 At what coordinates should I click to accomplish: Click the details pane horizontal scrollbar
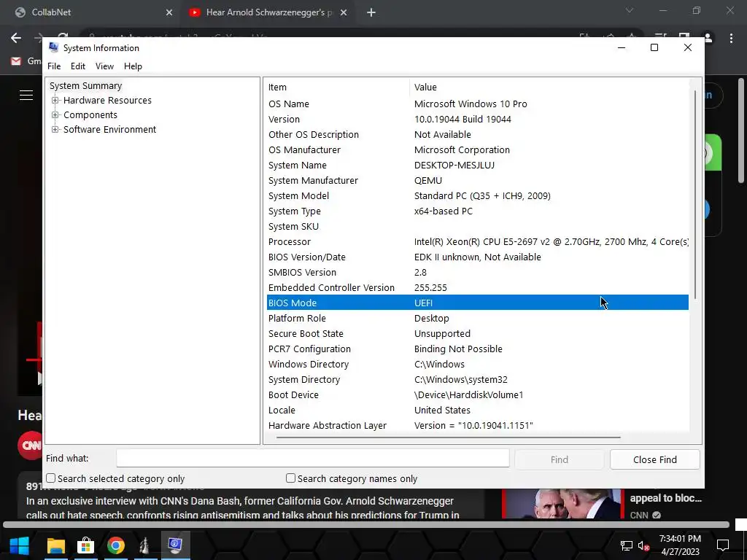[448, 437]
